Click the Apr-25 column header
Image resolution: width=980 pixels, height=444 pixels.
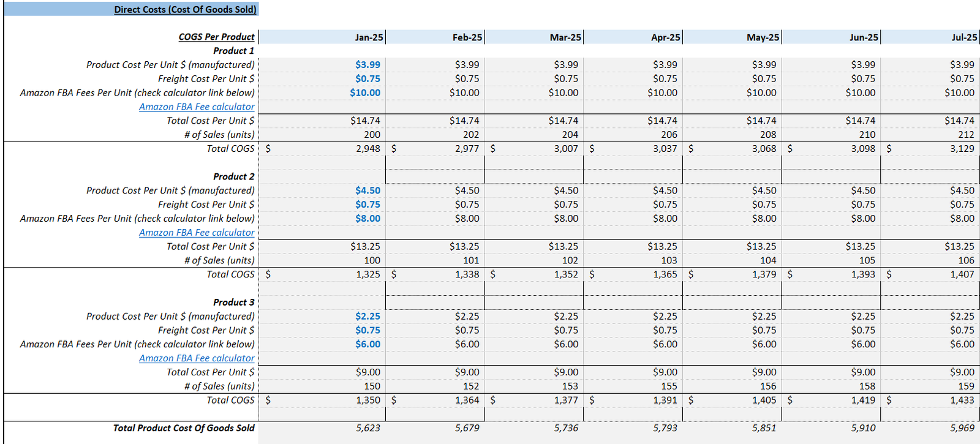click(665, 37)
